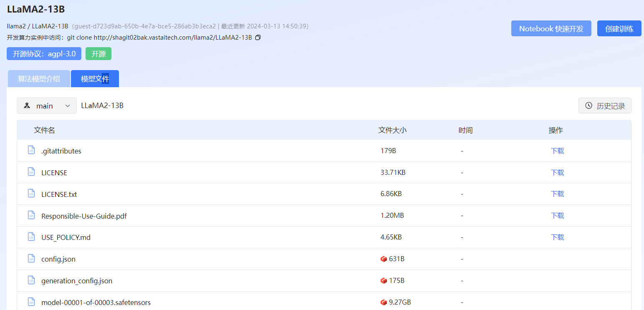Click the config.json file icon
644x310 pixels.
pyautogui.click(x=31, y=258)
